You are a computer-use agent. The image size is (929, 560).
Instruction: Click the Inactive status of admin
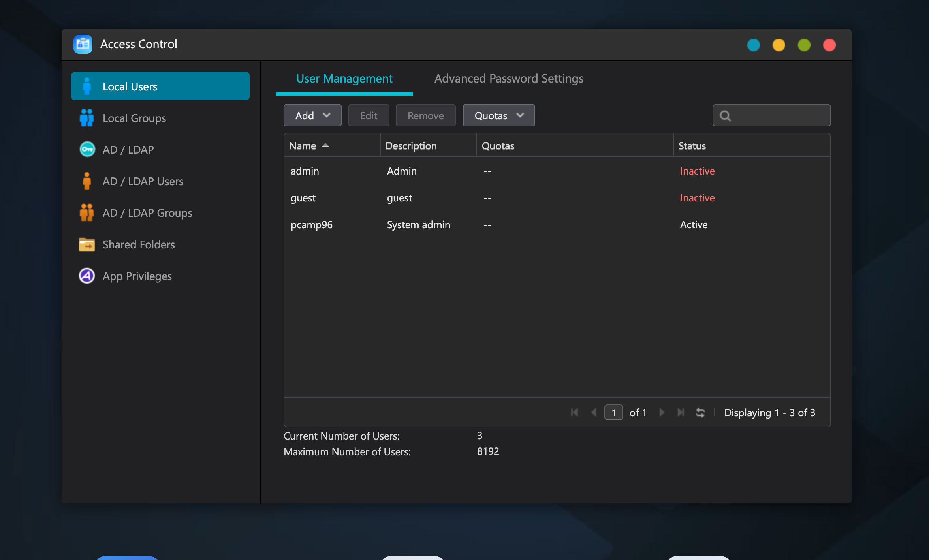pos(697,171)
